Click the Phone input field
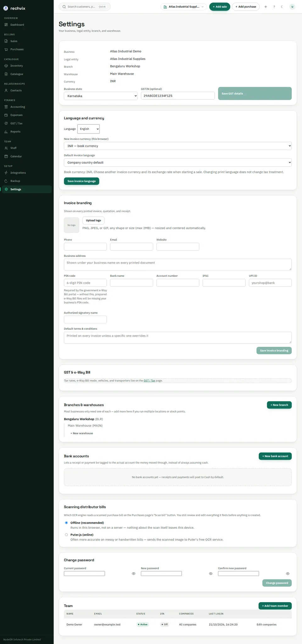Image resolution: width=302 pixels, height=644 pixels. 85,247
